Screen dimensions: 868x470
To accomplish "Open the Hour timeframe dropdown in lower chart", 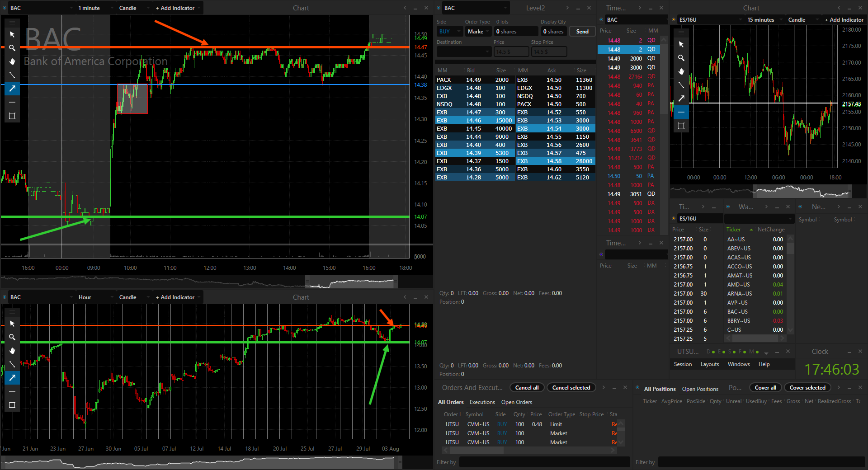I will coord(95,297).
